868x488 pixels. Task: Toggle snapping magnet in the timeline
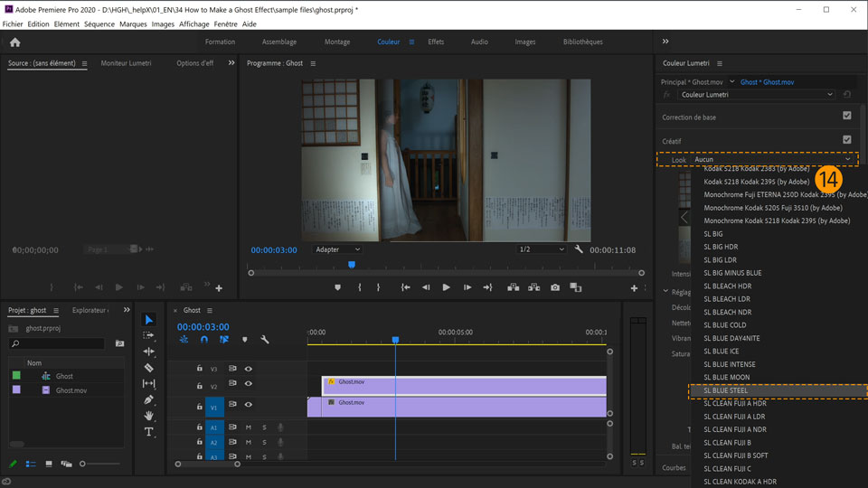coord(204,340)
